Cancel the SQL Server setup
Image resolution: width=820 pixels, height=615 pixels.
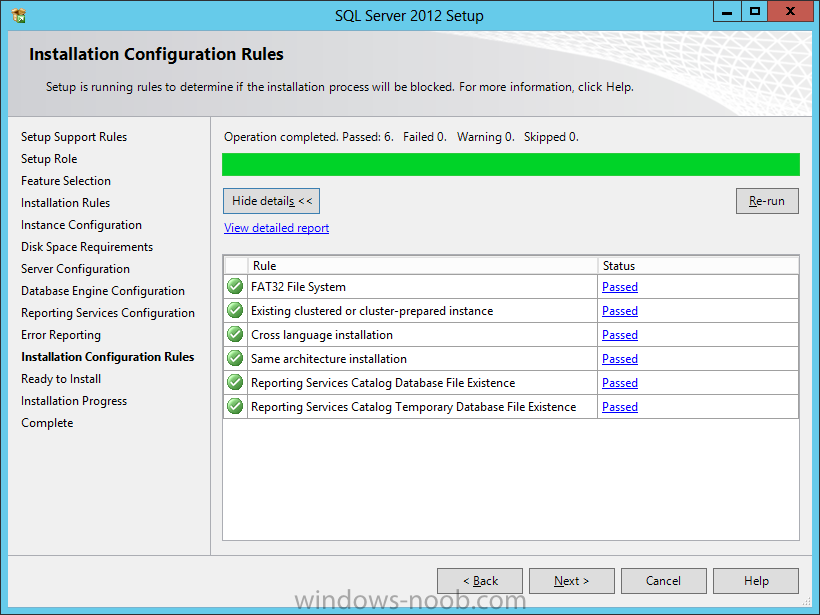tap(664, 581)
